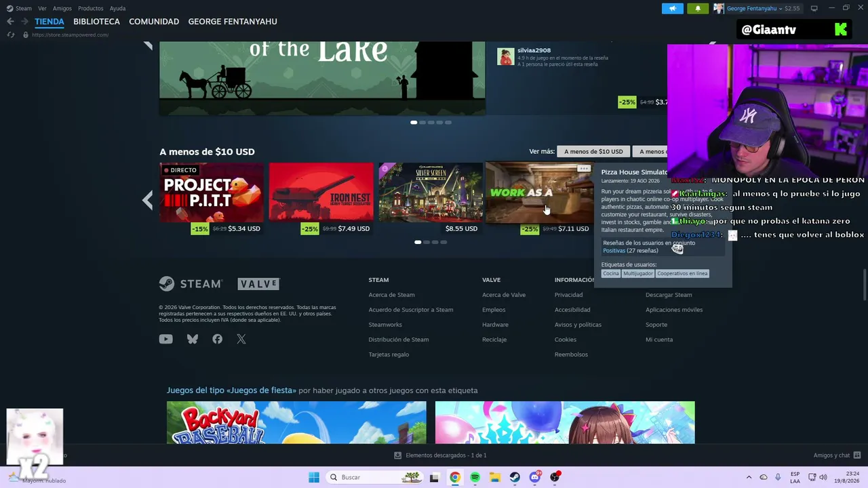
Task: Open the Backyard Baseball game banner
Action: (x=296, y=423)
